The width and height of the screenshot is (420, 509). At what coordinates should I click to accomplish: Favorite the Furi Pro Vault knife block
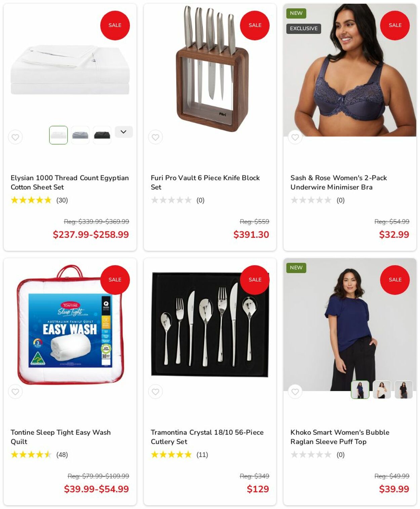(155, 137)
